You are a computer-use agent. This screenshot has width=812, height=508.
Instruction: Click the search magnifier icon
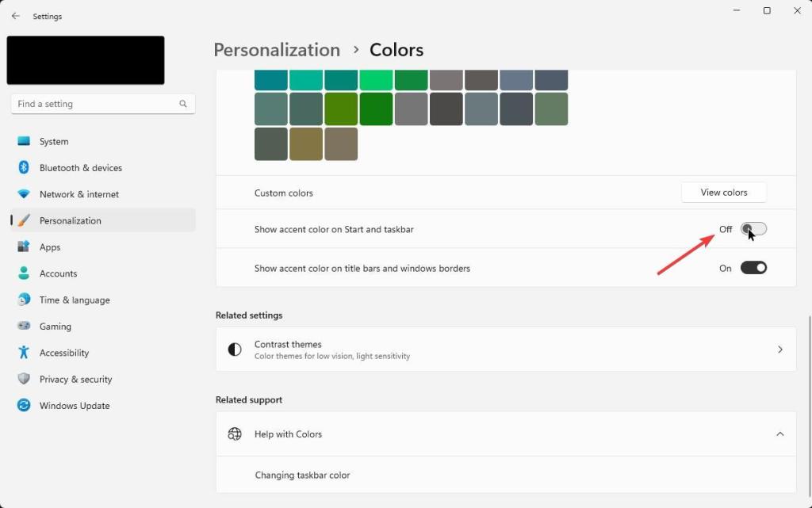tap(183, 104)
